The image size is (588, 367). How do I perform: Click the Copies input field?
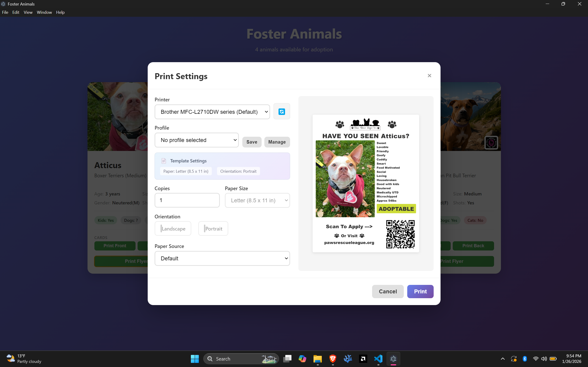coord(187,200)
